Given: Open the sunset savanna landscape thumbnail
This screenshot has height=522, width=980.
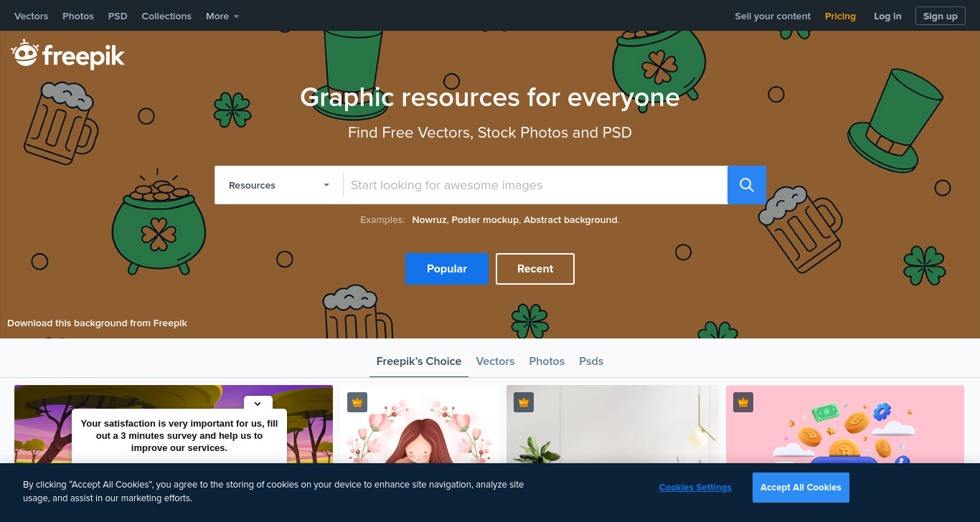Looking at the screenshot, I should (174, 424).
